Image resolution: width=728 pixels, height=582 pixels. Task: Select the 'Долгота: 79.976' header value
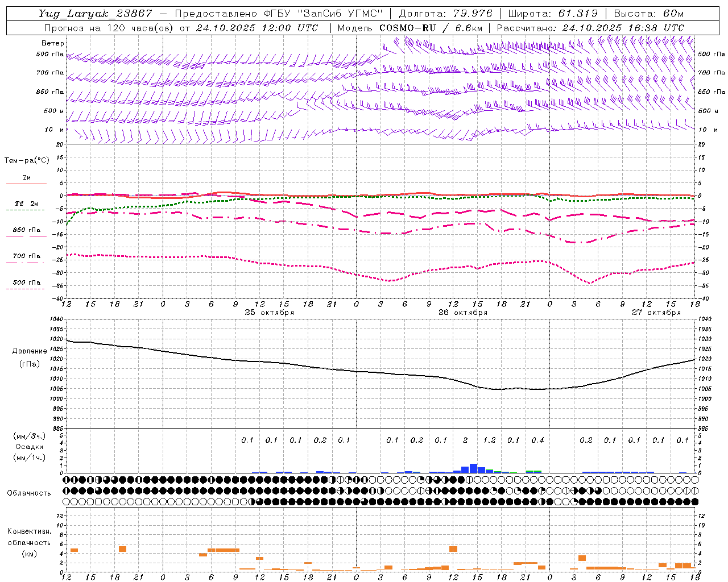(x=445, y=14)
